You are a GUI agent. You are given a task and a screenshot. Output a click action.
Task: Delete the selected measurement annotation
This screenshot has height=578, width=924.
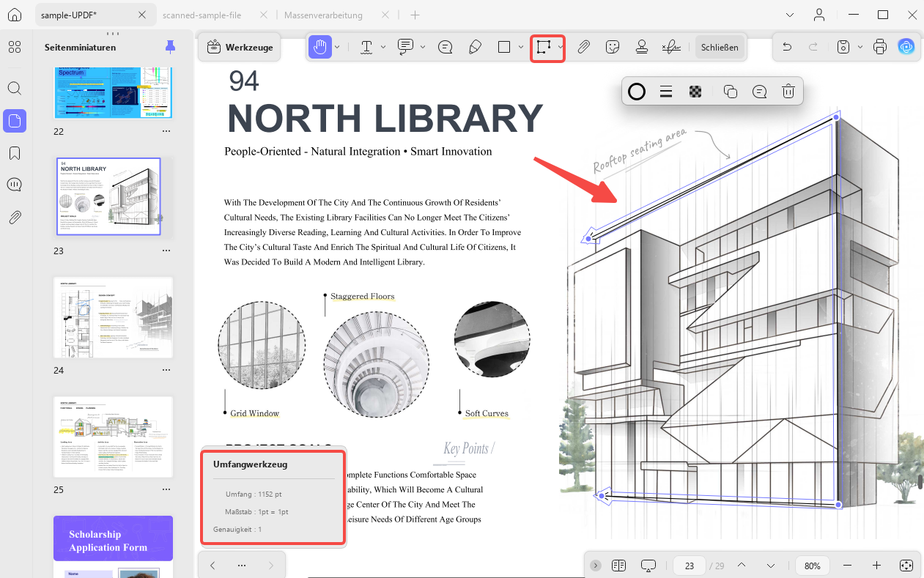(788, 92)
